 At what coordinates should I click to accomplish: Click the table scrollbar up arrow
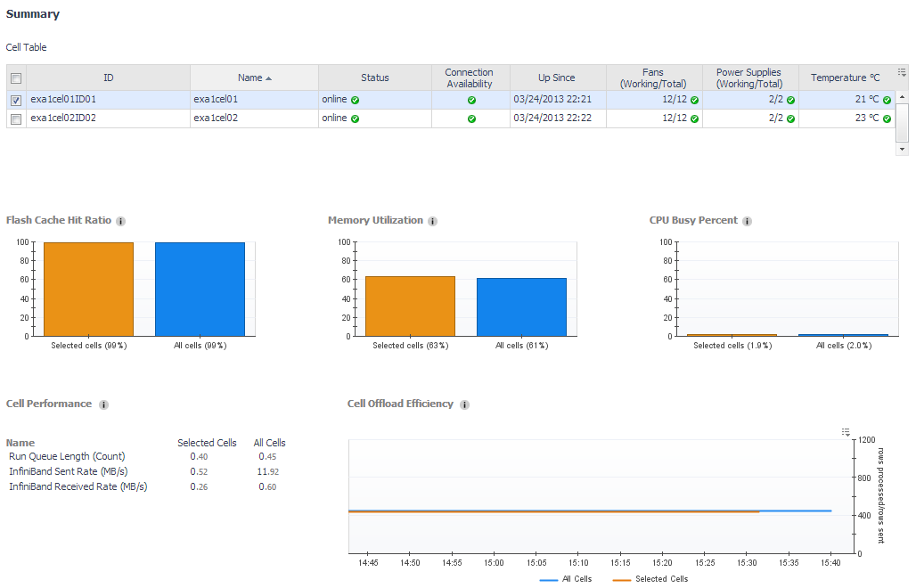pyautogui.click(x=902, y=96)
